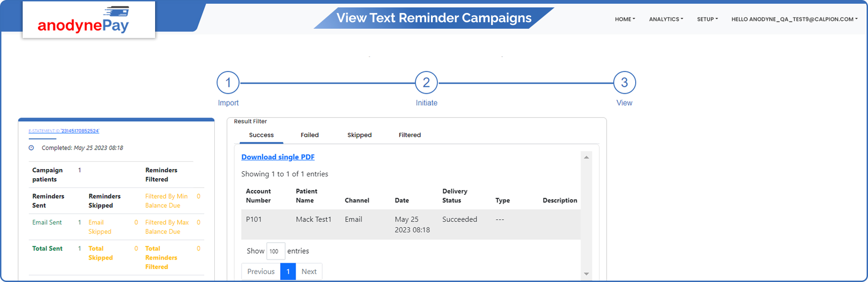The width and height of the screenshot is (868, 282).
Task: Go to the Previous page
Action: [261, 272]
